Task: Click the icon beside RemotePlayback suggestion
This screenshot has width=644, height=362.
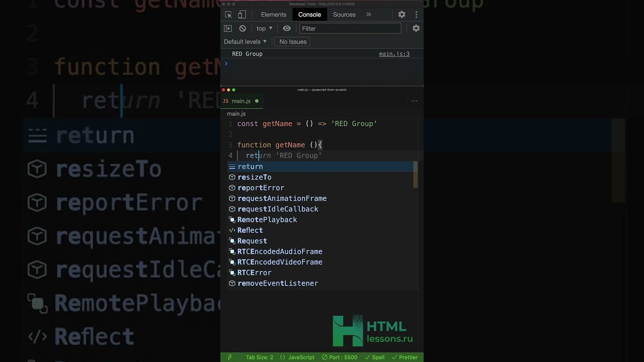Action: [x=232, y=220]
